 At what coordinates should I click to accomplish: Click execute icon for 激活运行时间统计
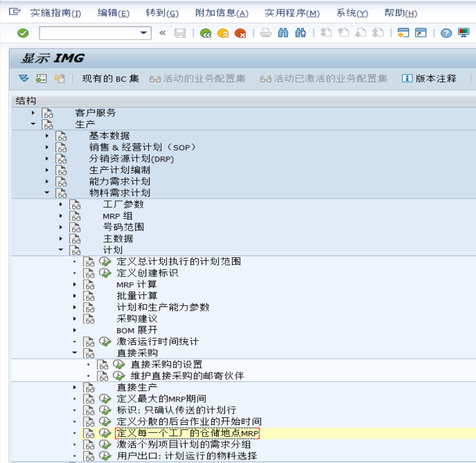click(x=106, y=341)
